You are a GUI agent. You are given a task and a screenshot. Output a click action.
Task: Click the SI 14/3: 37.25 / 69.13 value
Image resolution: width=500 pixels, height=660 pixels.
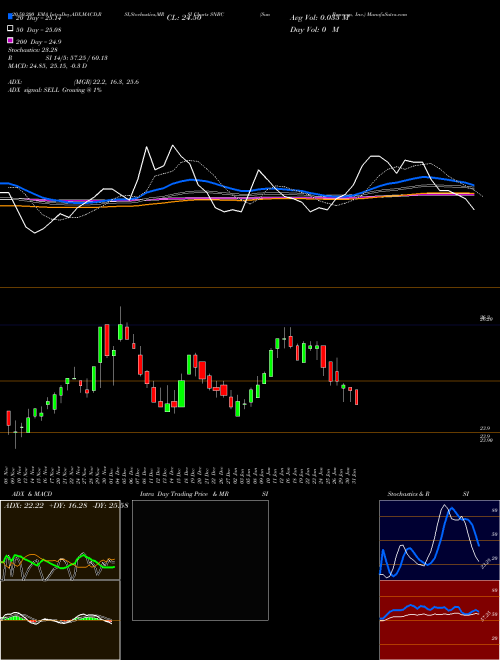(77, 58)
